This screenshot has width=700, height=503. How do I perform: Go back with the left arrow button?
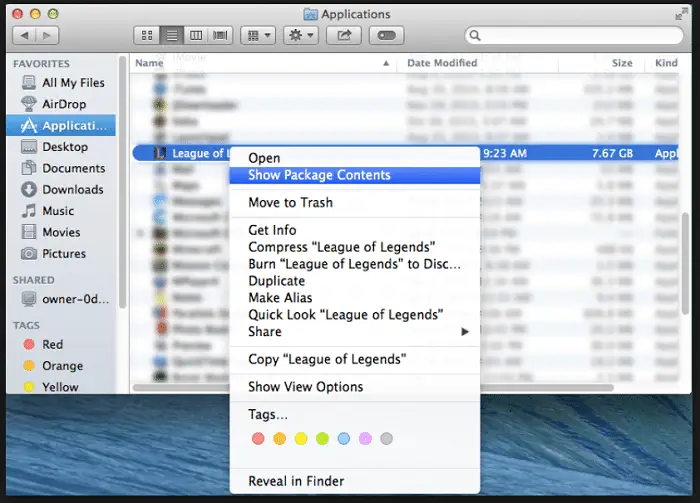[x=25, y=35]
